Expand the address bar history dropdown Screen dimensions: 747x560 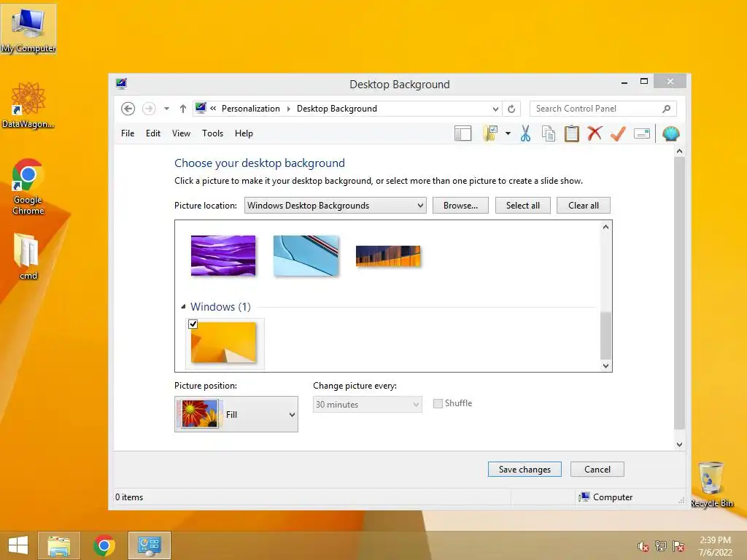coord(495,109)
